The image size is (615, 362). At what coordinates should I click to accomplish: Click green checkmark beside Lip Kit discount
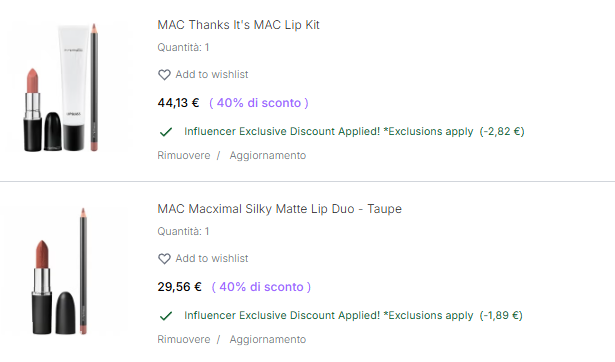(x=166, y=132)
